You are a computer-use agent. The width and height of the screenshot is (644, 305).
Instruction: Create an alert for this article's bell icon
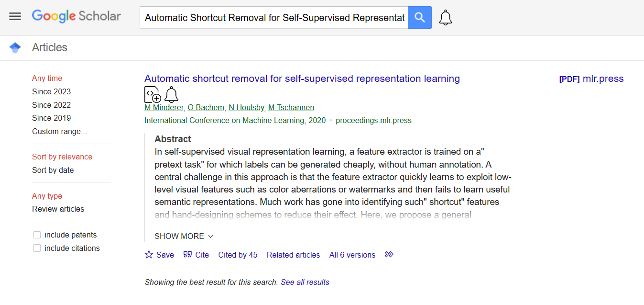[x=171, y=94]
